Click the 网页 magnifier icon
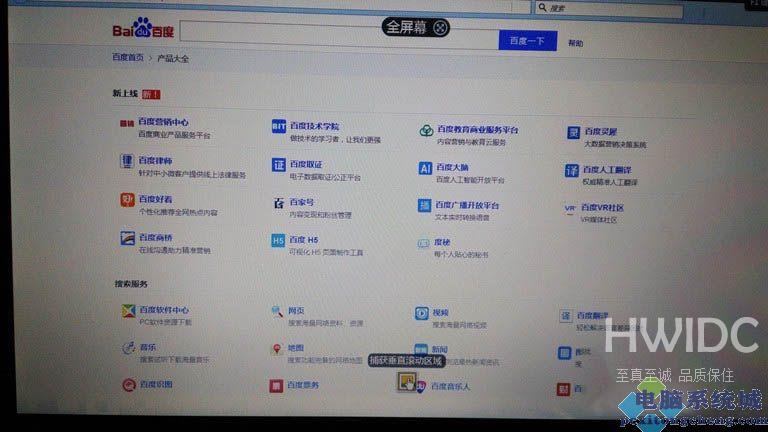This screenshot has width=768, height=432. [277, 312]
